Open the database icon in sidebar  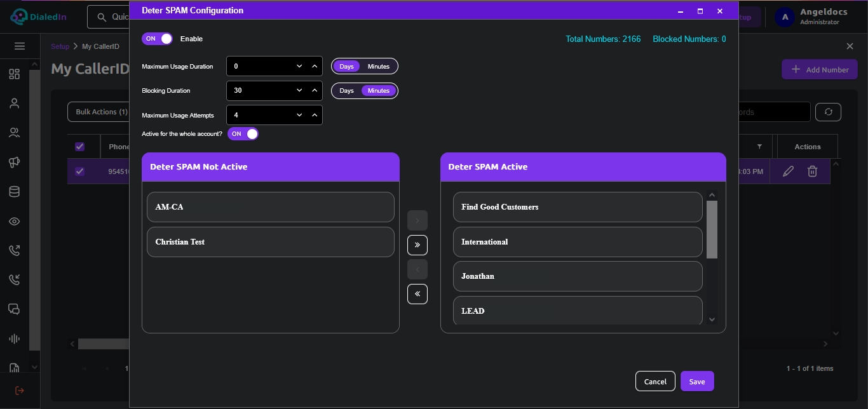click(14, 192)
